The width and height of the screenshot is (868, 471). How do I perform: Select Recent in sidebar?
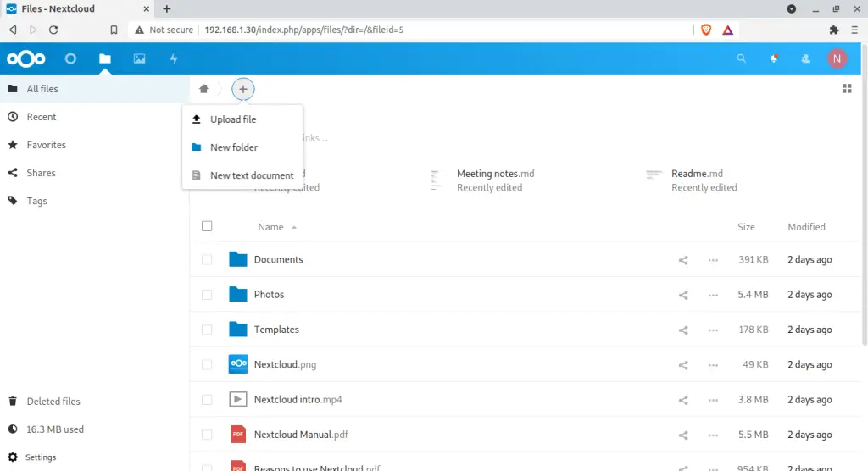pos(95,117)
